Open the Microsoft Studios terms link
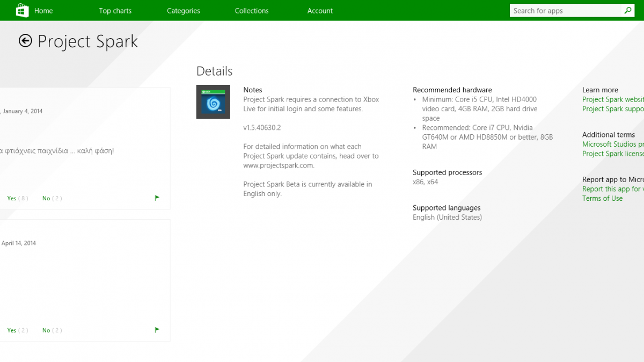 coord(613,144)
